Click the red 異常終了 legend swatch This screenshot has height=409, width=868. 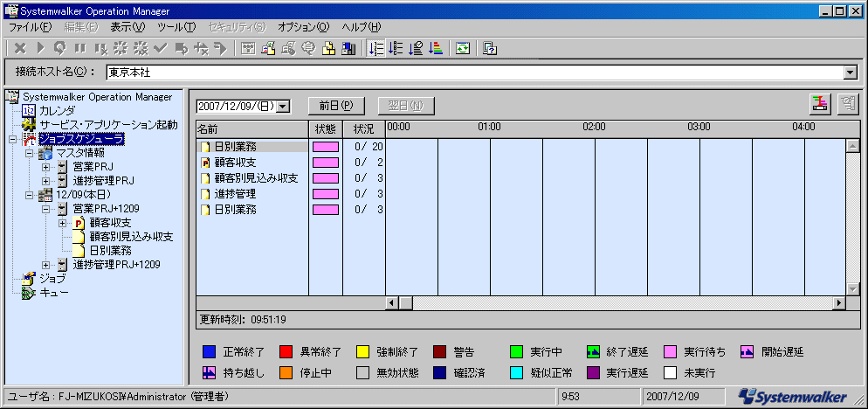click(x=286, y=351)
